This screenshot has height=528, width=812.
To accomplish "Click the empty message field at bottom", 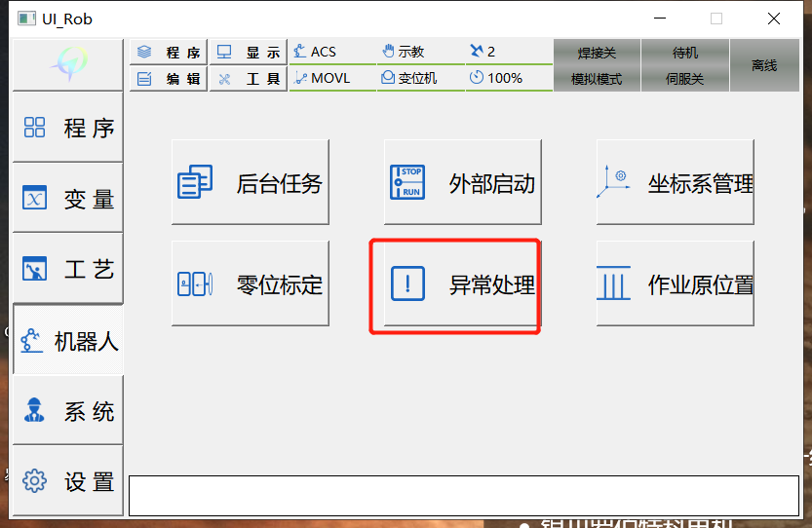I will coord(463,496).
